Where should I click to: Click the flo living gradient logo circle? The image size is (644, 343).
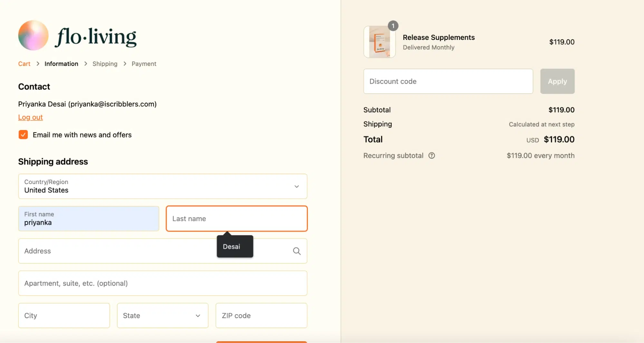(x=34, y=35)
